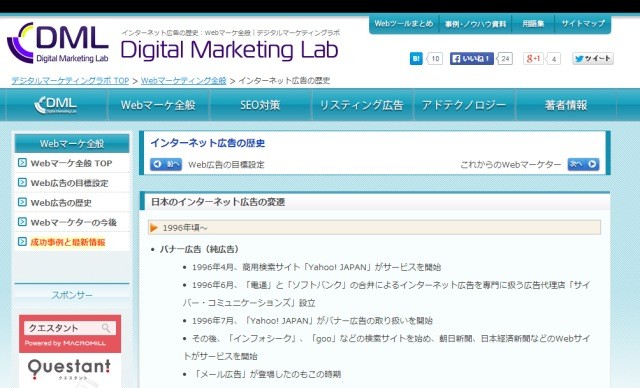The height and width of the screenshot is (388, 640).
Task: Open the 事例・ノウハウ資料 top tab
Action: tap(476, 24)
